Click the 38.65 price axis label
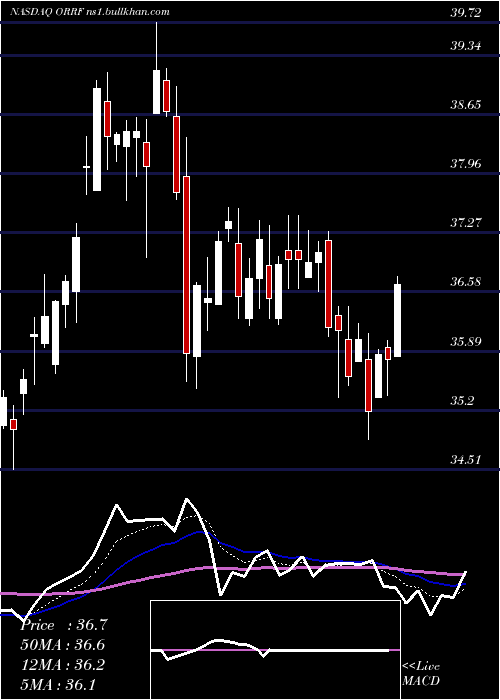500x700 pixels. click(x=465, y=105)
